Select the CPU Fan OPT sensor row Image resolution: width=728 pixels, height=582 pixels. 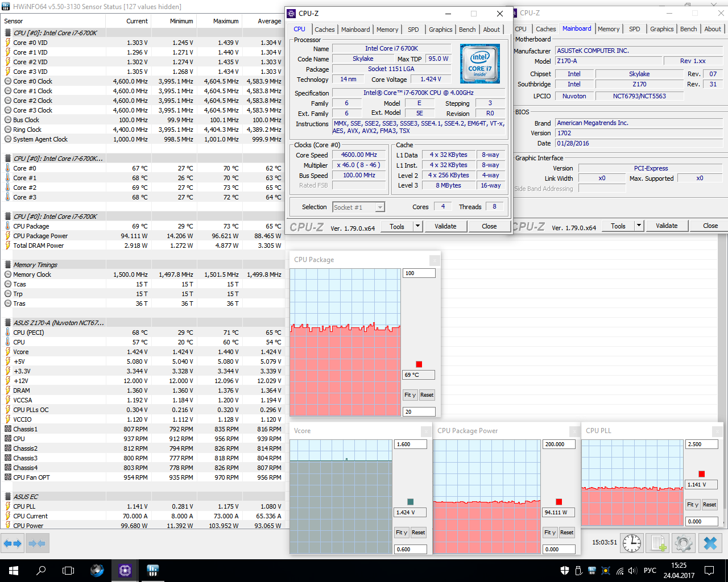pos(142,477)
